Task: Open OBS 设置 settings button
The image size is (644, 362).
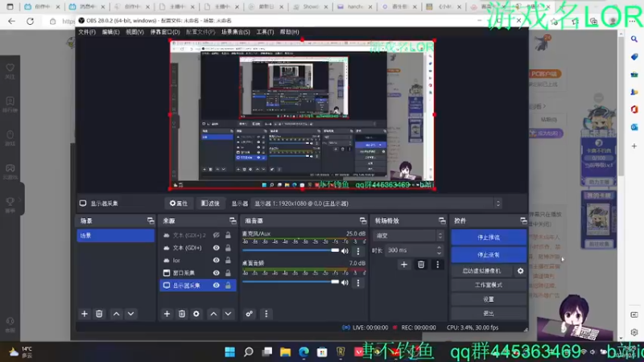Action: point(489,299)
